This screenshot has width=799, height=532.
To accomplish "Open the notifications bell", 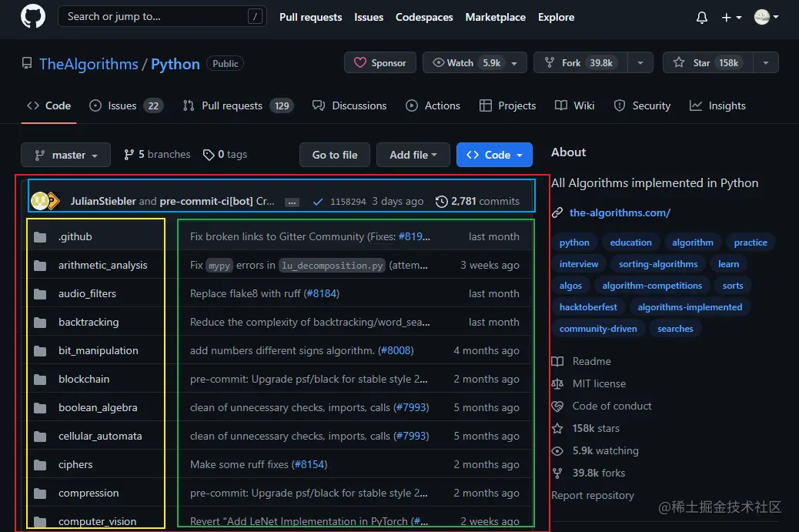I will coord(701,17).
